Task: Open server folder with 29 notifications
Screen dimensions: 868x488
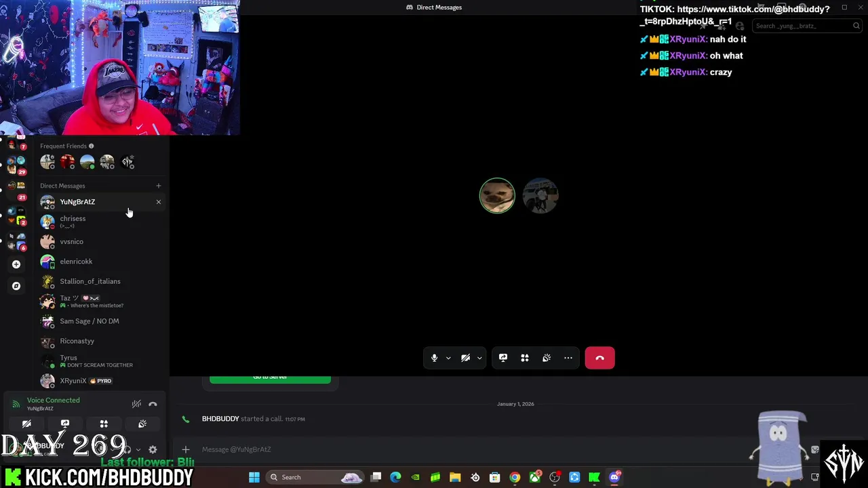Action: coord(16,165)
